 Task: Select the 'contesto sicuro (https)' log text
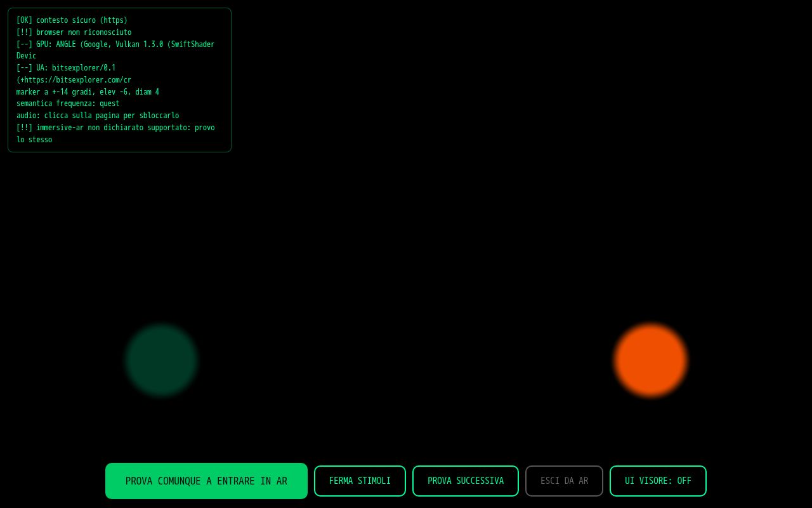click(x=82, y=20)
